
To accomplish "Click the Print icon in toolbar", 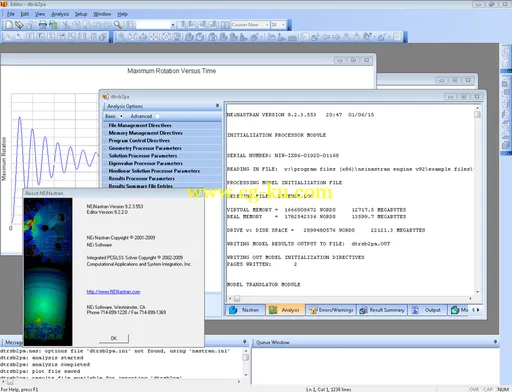I will [42, 25].
